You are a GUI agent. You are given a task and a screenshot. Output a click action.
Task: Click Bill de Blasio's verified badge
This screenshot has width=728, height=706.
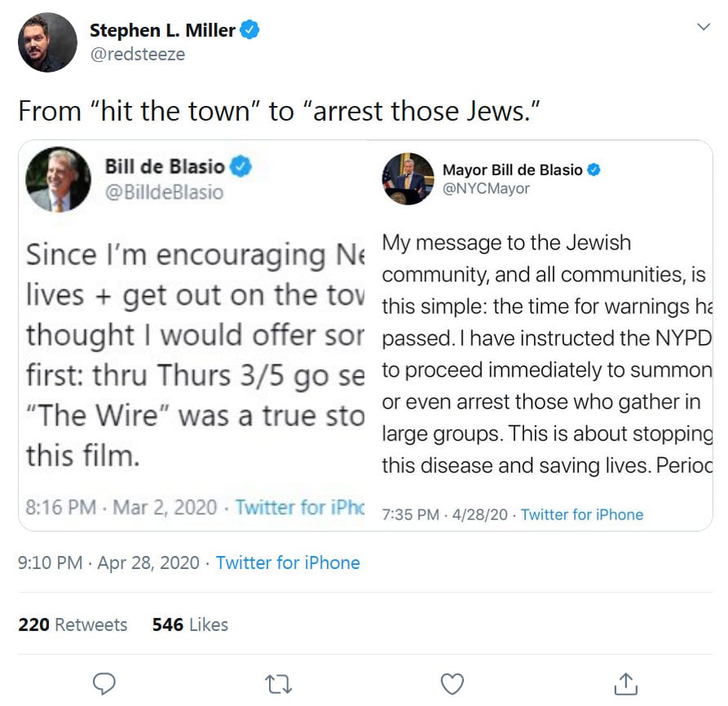coord(240,167)
